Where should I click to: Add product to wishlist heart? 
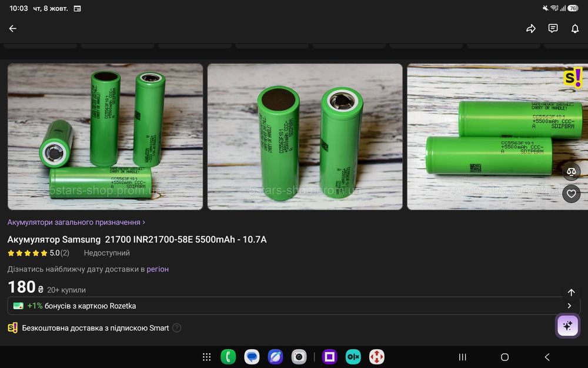pyautogui.click(x=571, y=194)
